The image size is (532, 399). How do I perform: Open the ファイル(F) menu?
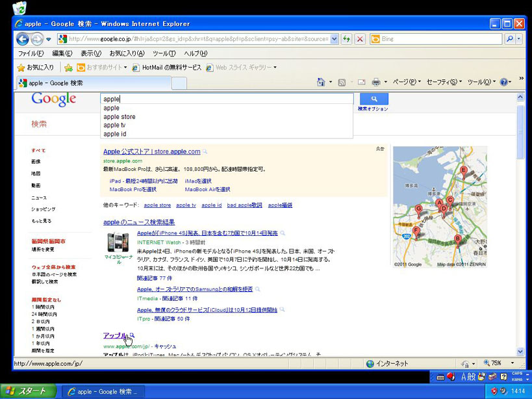(x=31, y=53)
